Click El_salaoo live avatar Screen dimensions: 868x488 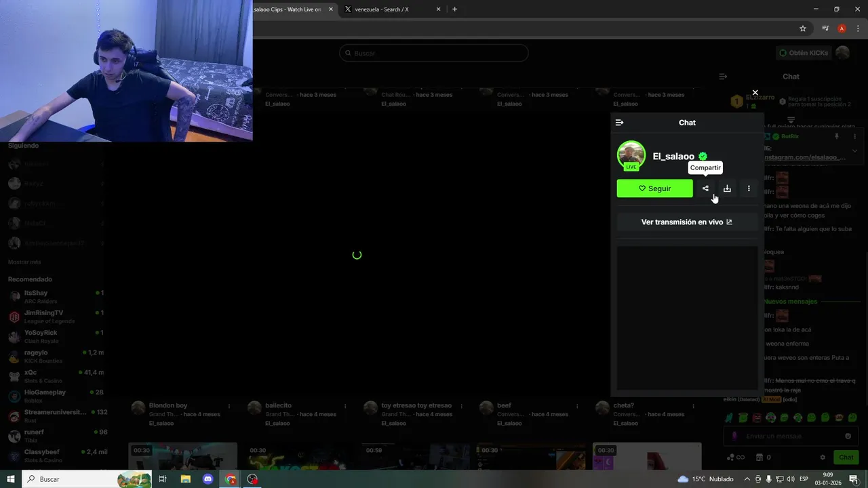(631, 155)
